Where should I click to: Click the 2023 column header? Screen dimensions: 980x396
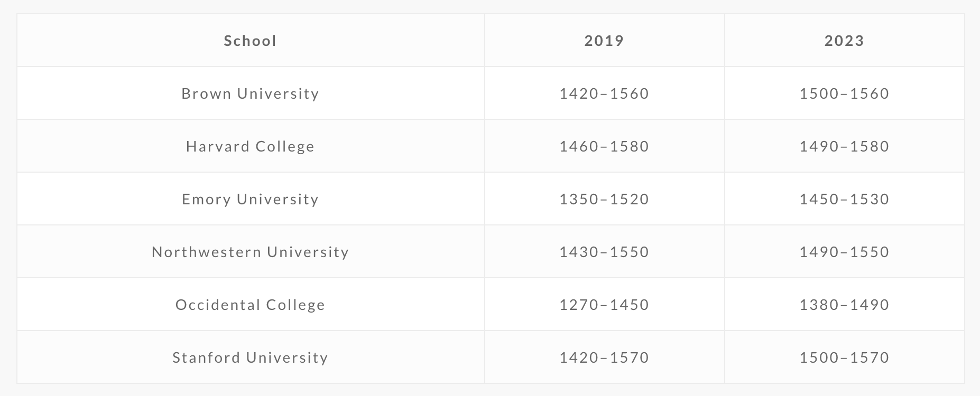coord(844,41)
